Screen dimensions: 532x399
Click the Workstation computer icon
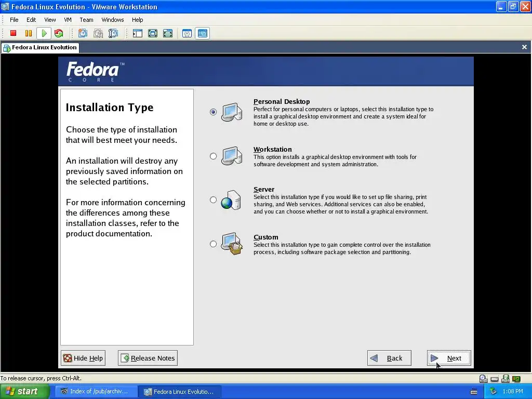coord(232,156)
